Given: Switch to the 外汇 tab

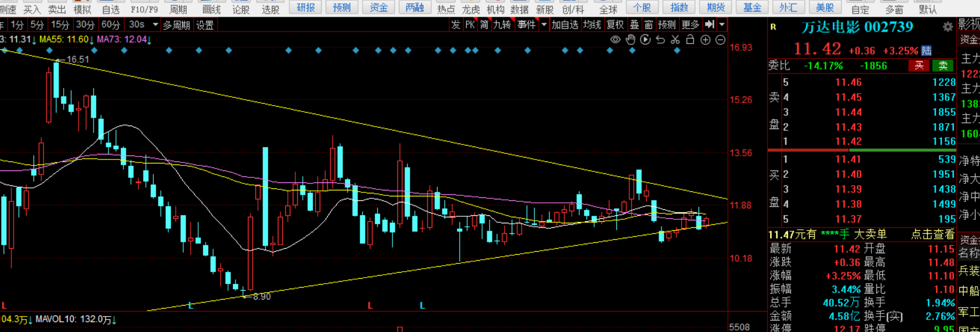Looking at the screenshot, I should [x=788, y=7].
